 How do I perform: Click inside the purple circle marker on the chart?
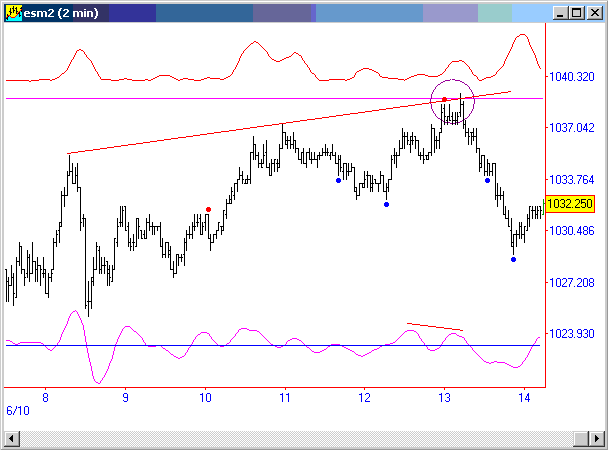click(452, 103)
